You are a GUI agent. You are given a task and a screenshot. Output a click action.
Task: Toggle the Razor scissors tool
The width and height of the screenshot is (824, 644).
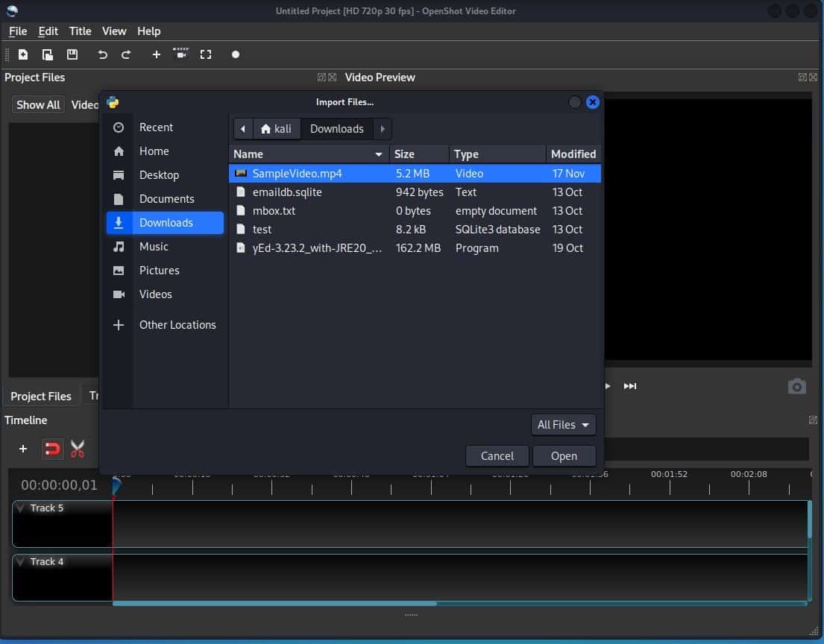click(x=78, y=449)
